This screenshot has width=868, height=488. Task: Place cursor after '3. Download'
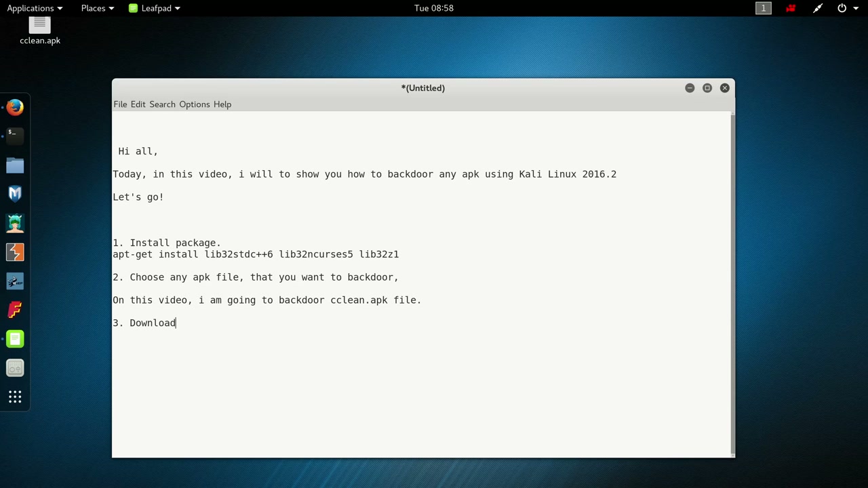pos(176,323)
